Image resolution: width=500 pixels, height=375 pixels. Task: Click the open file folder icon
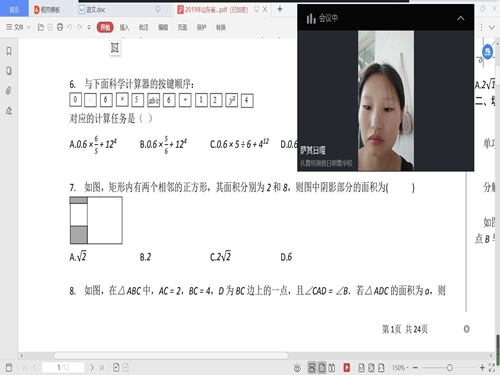(x=41, y=27)
